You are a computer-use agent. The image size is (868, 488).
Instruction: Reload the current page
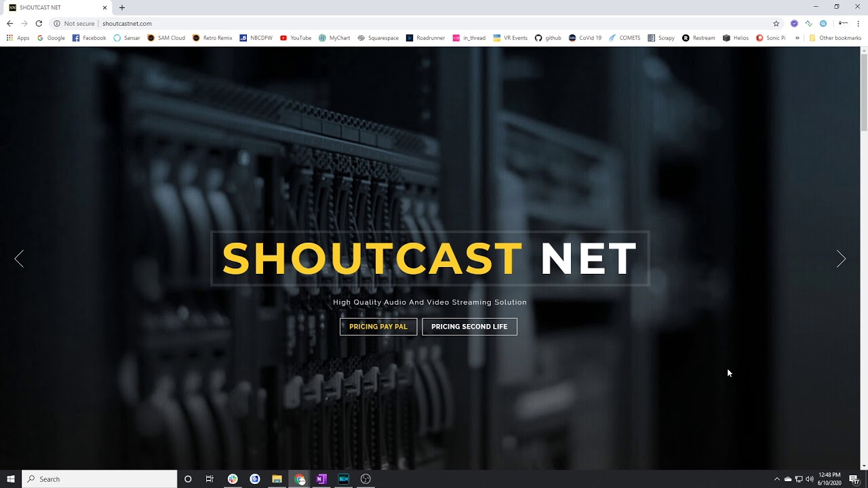(39, 23)
